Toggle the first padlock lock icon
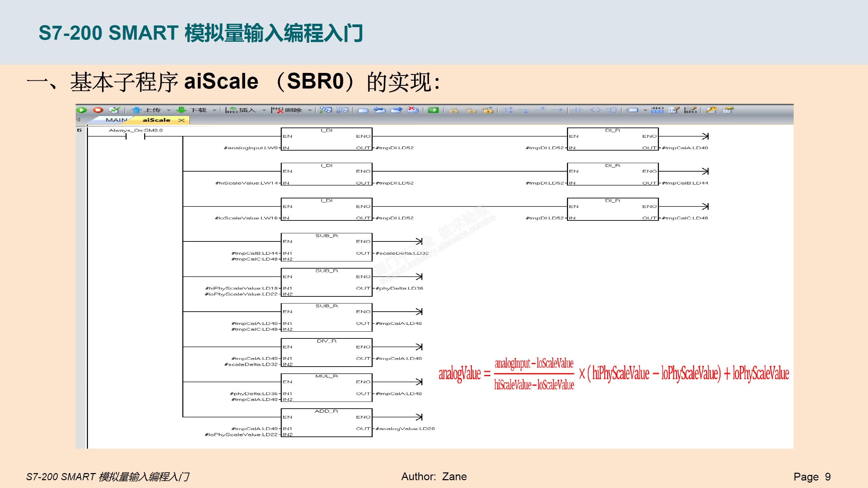The height and width of the screenshot is (488, 868). pos(454,110)
